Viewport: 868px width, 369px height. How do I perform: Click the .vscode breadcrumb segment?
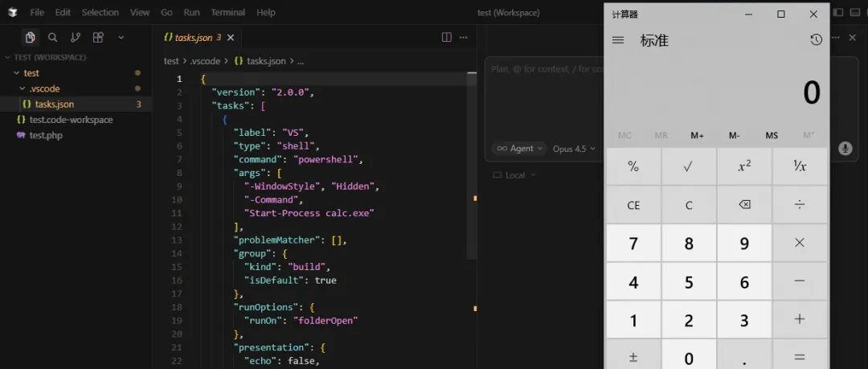tap(205, 61)
